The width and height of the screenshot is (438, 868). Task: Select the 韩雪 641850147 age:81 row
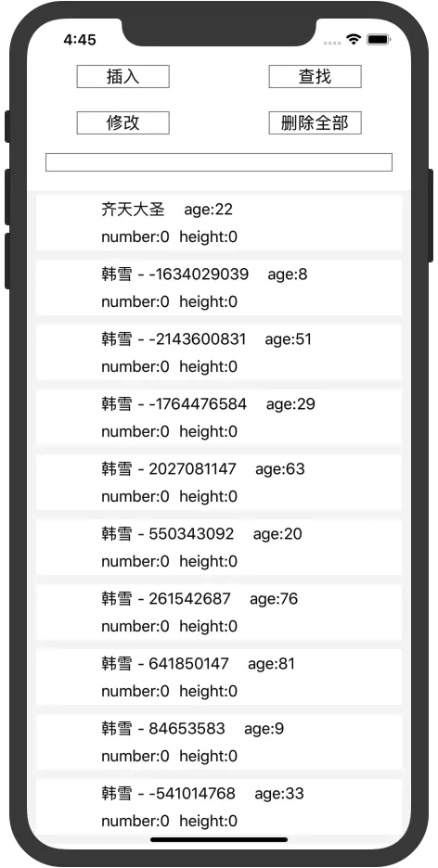point(219,676)
